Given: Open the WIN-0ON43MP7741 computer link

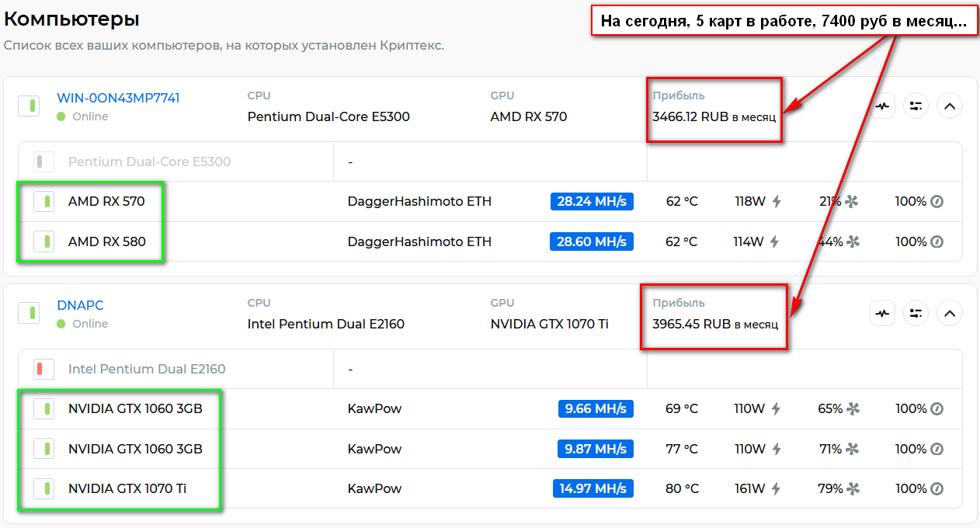Looking at the screenshot, I should point(118,98).
